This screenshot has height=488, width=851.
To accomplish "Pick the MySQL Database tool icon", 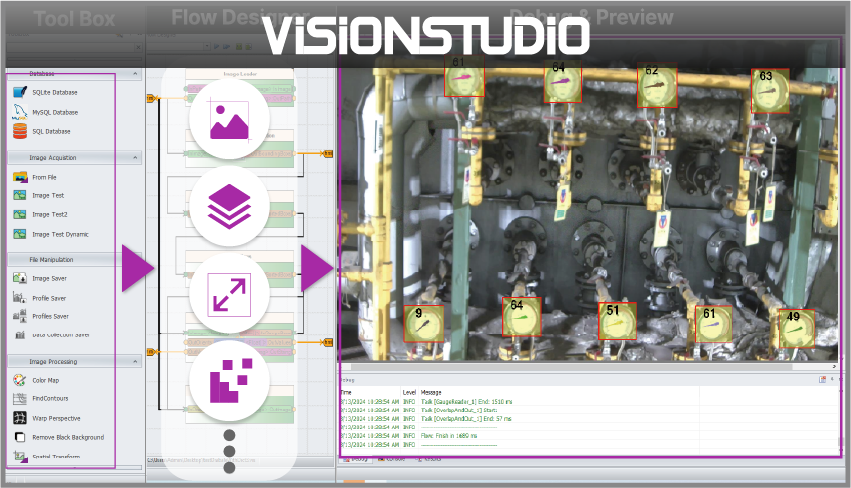I will 20,112.
